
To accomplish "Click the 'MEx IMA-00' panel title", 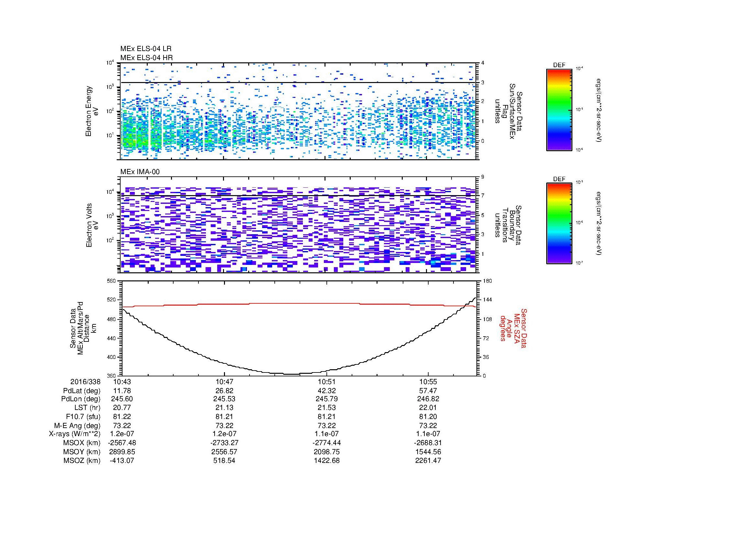I will pos(140,172).
